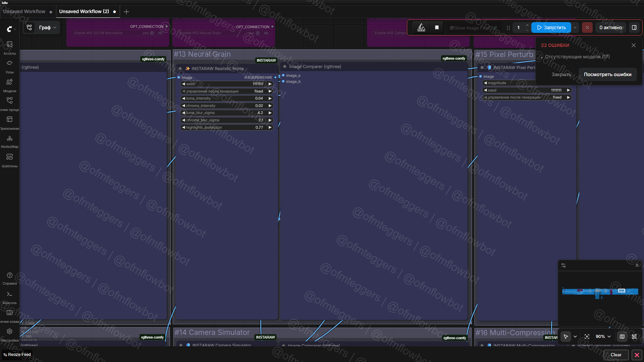Click the Посмотреть ошибки button
This screenshot has width=644, height=362.
[607, 74]
